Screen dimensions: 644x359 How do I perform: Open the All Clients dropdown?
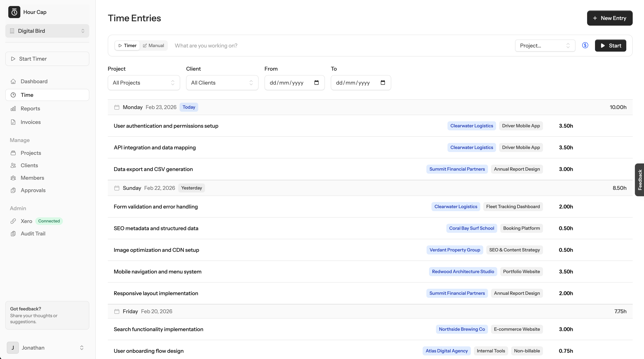[x=222, y=82]
